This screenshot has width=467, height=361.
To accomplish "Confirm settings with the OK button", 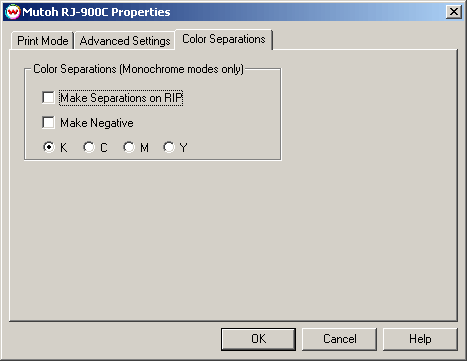I will pos(258,339).
